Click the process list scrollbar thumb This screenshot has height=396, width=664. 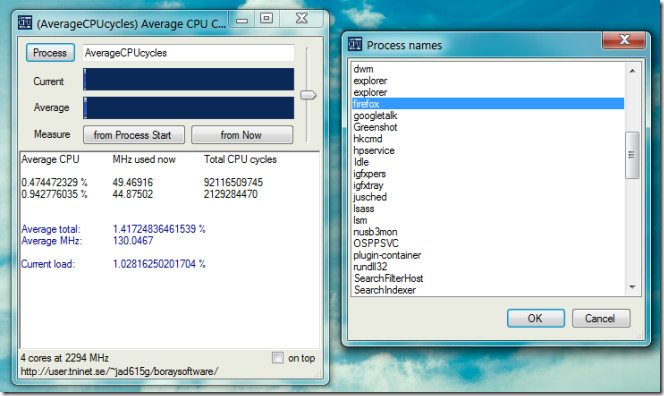pyautogui.click(x=632, y=155)
